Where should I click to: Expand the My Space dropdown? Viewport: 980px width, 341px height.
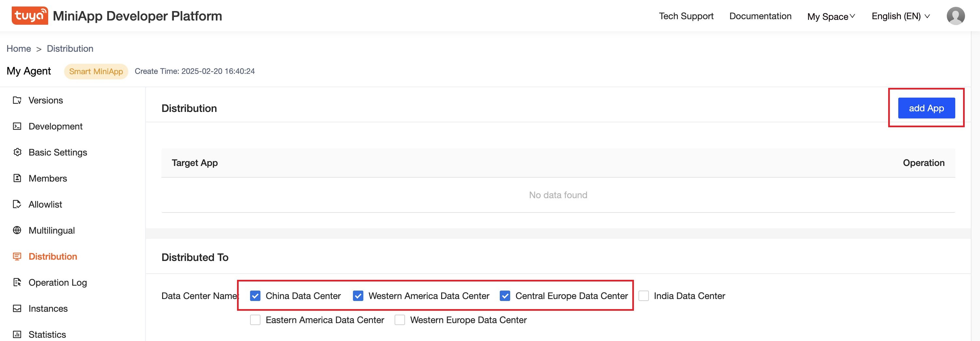[831, 16]
